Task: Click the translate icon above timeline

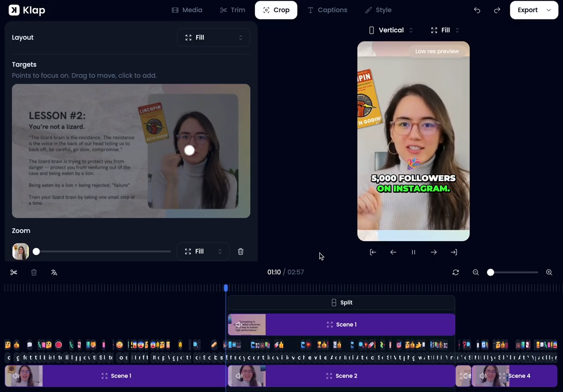Action: (54, 272)
